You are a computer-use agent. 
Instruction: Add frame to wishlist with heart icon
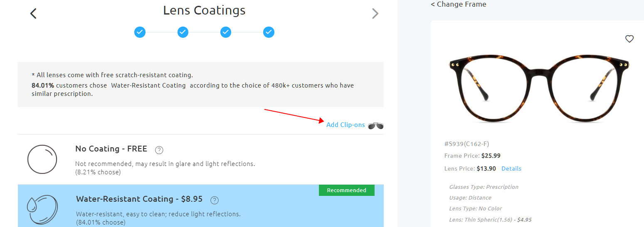(629, 39)
